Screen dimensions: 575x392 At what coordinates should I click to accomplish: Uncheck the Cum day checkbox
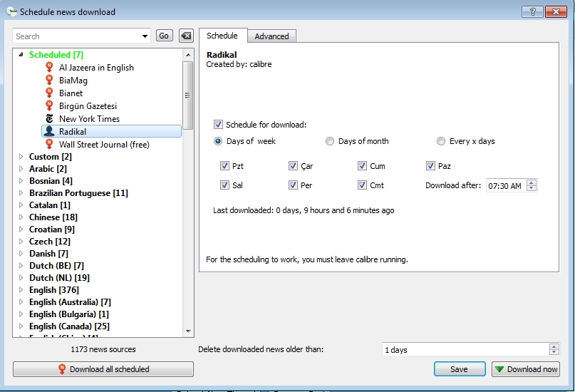pyautogui.click(x=362, y=166)
